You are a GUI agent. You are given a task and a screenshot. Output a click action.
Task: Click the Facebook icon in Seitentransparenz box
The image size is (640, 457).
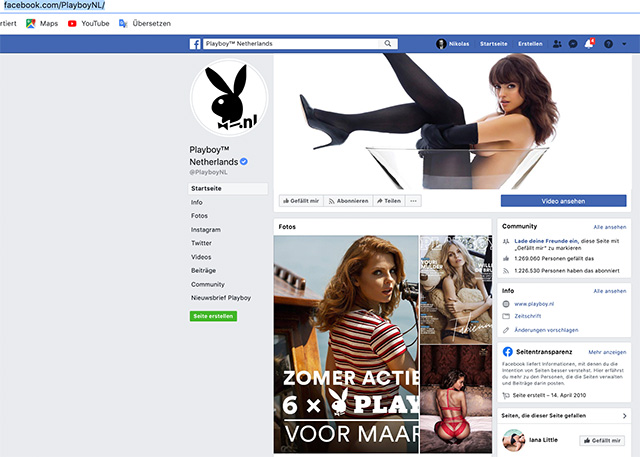507,352
